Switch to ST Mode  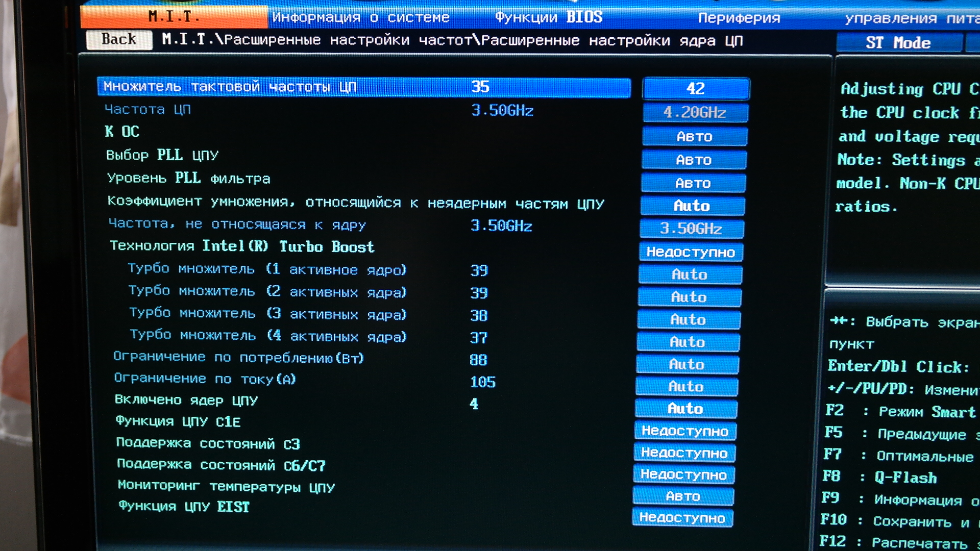[898, 43]
